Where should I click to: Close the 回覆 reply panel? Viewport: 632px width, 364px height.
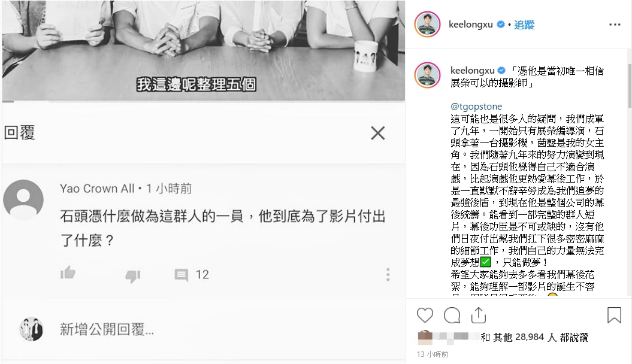coord(377,133)
